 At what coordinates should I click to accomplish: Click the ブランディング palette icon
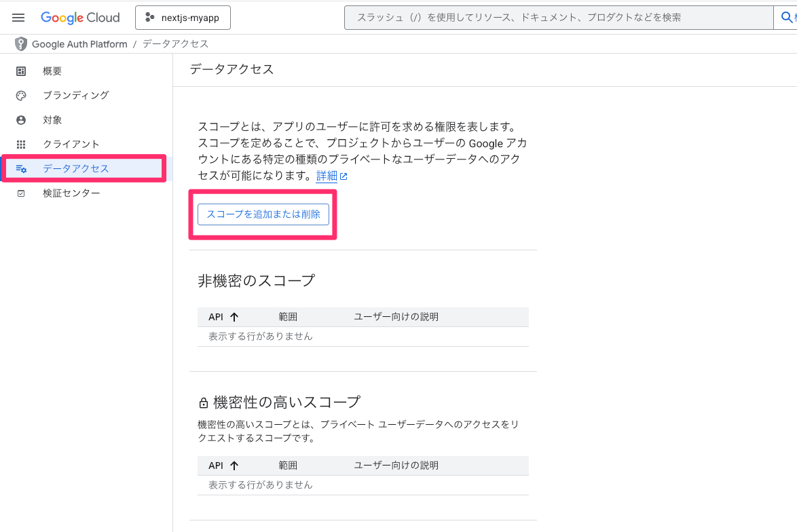pyautogui.click(x=21, y=95)
